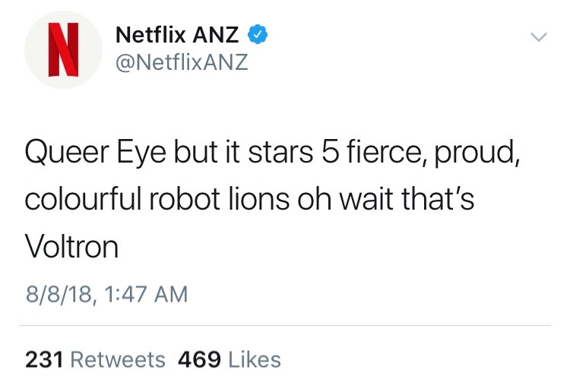Click the @NetflixANZ handle
This screenshot has height=392, width=570.
pyautogui.click(x=182, y=62)
